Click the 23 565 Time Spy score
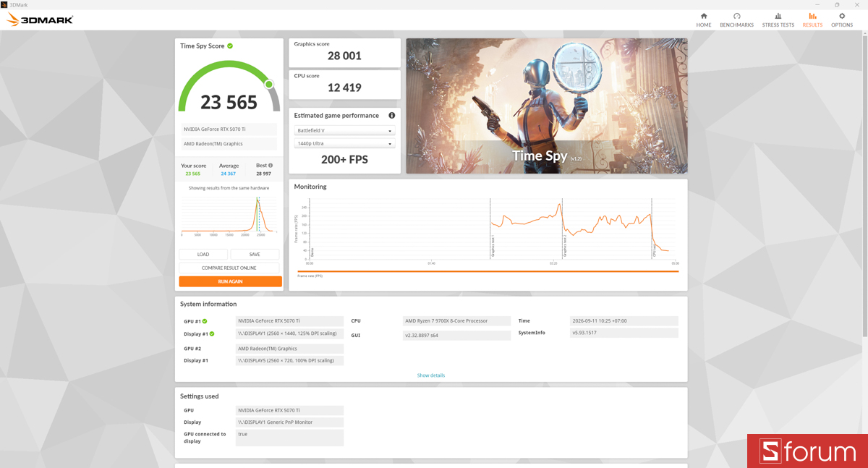Viewport: 868px width, 468px height. tap(229, 102)
